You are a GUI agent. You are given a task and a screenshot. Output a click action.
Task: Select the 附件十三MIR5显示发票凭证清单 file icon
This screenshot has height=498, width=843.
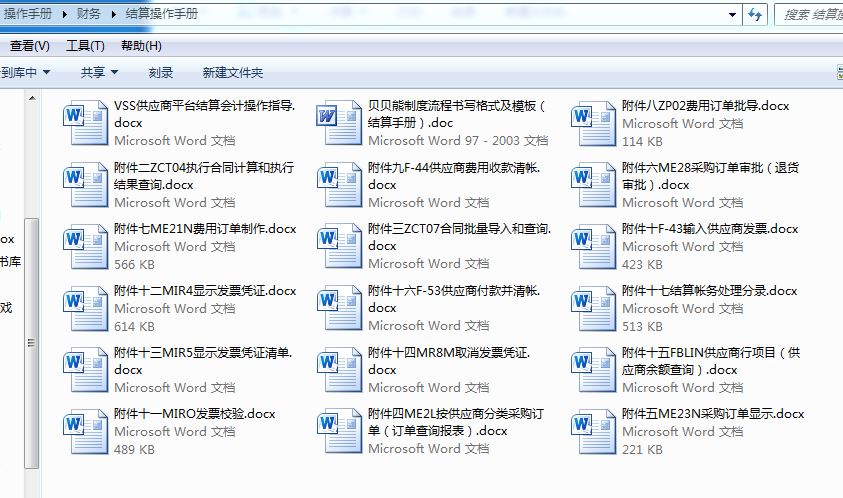85,370
